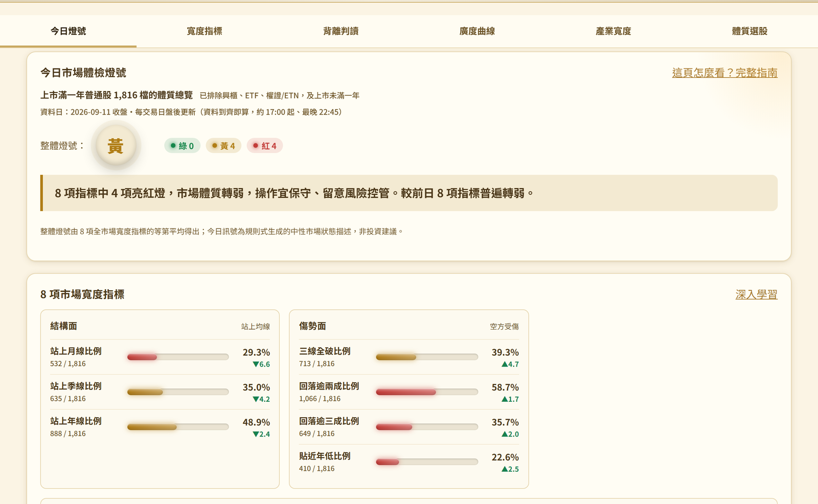Open the 這頁怎麼看？完整指南 link
Image resolution: width=818 pixels, height=504 pixels.
tap(724, 73)
